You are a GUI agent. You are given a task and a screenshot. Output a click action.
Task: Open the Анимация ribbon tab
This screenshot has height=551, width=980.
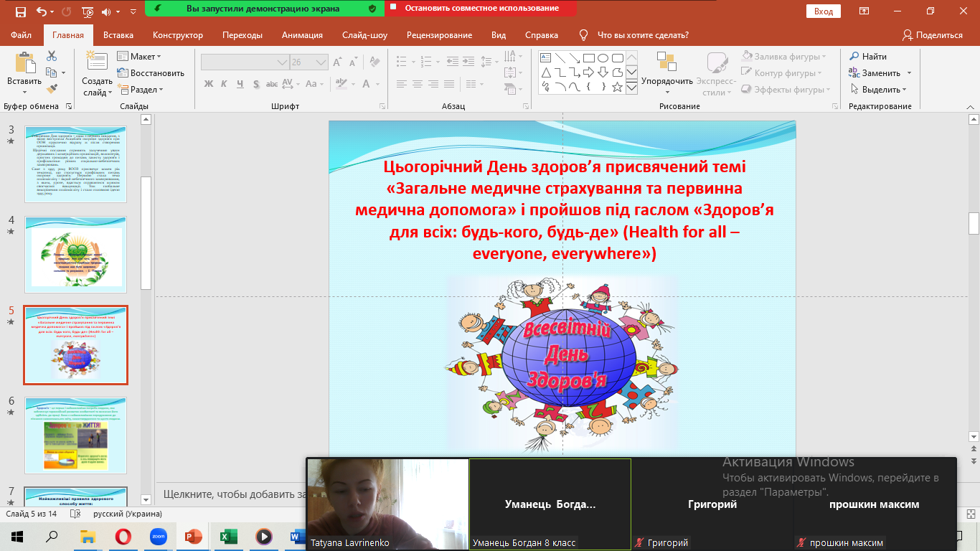[302, 35]
